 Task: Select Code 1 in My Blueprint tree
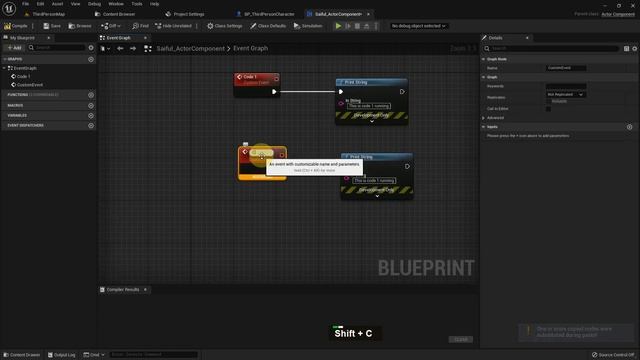(23, 76)
